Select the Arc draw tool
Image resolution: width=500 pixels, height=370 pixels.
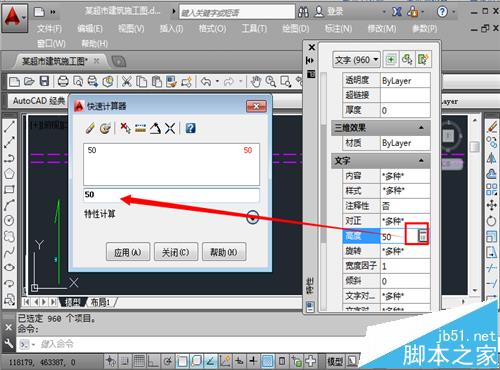9,205
